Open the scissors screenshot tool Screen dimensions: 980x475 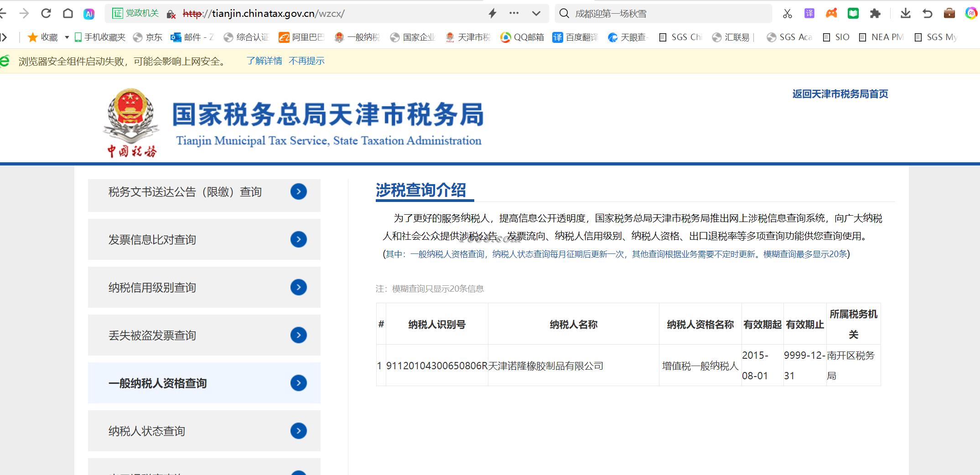[788, 14]
